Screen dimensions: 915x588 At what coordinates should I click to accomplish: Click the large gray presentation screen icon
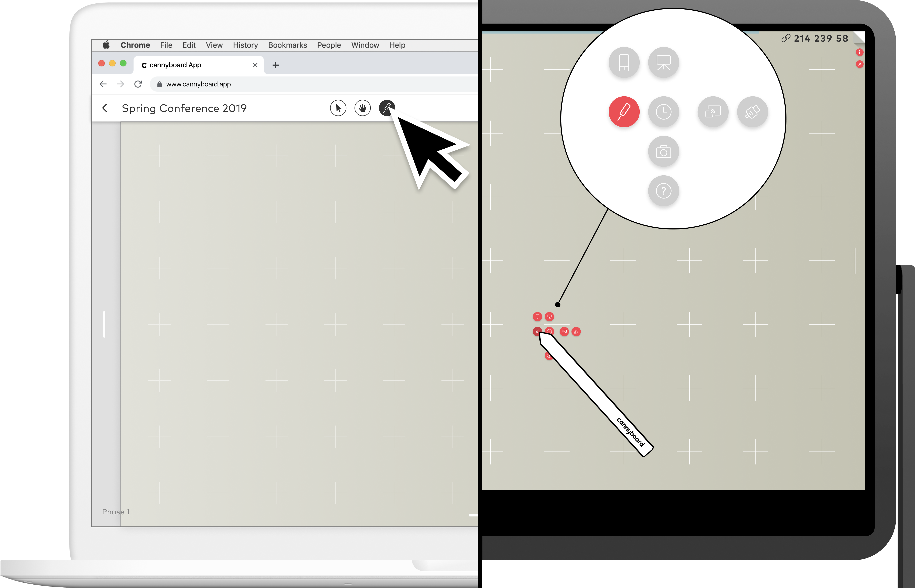(664, 62)
